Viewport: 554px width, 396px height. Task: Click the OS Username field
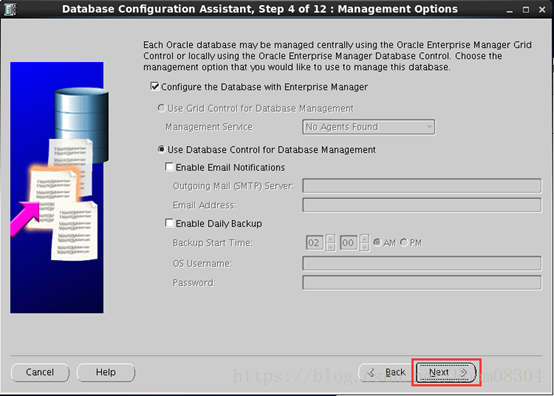(422, 263)
